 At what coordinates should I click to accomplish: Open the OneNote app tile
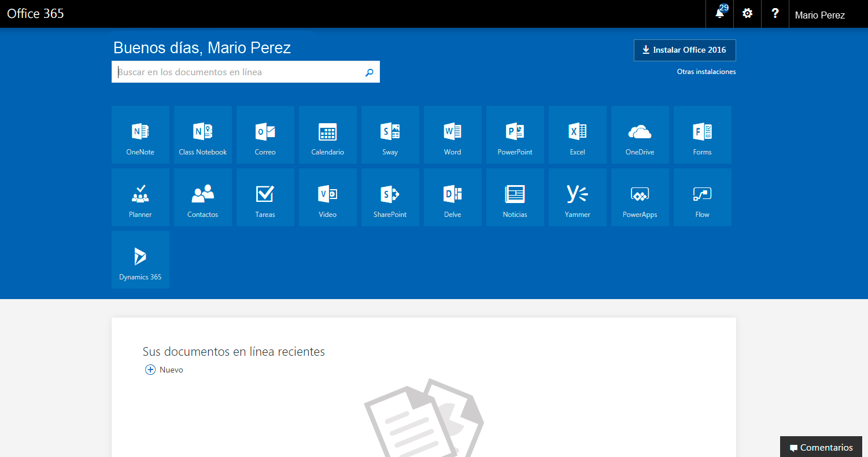141,135
